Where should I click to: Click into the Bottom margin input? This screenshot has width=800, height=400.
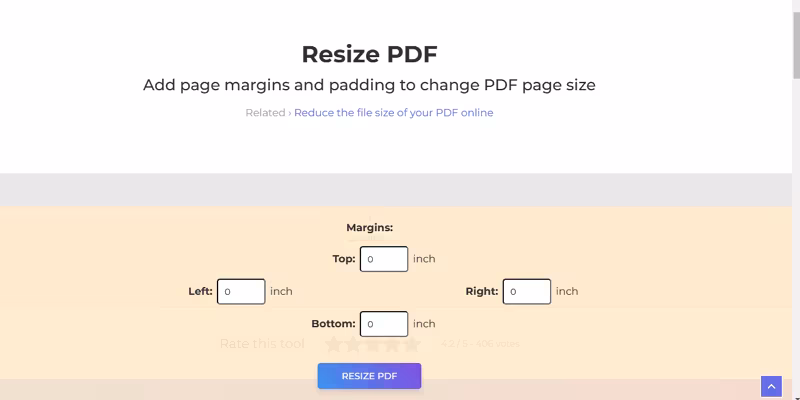click(384, 324)
